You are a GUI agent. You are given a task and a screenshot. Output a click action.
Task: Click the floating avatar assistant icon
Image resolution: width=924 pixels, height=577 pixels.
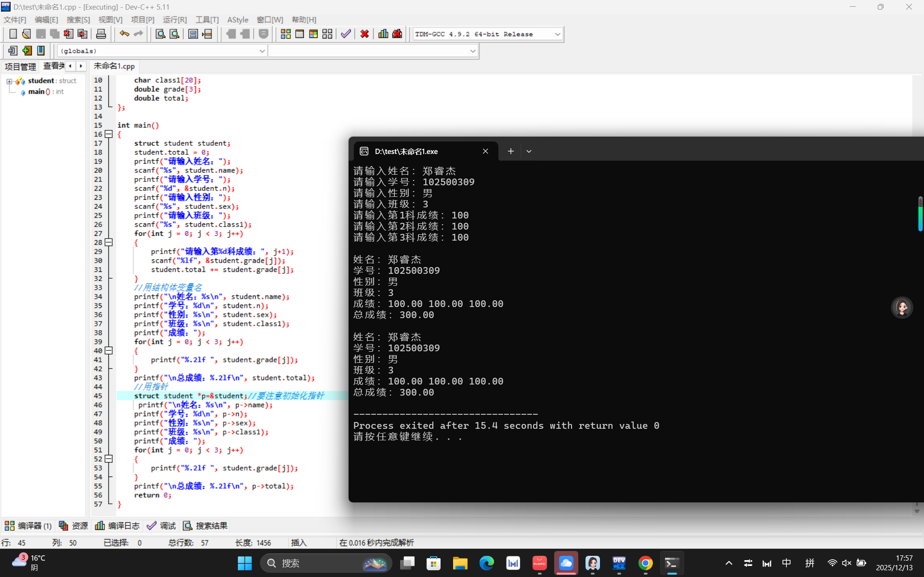pyautogui.click(x=902, y=308)
